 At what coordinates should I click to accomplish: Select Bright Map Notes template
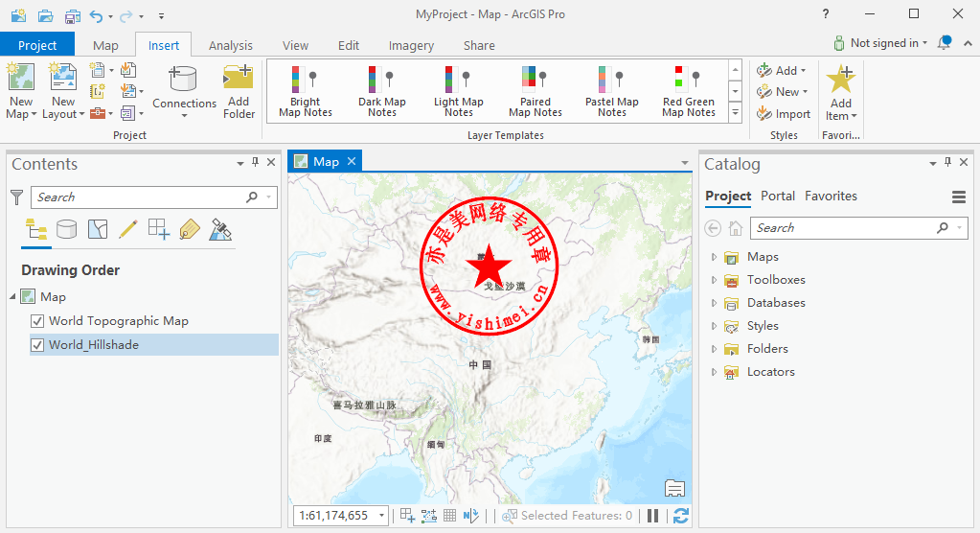(305, 91)
